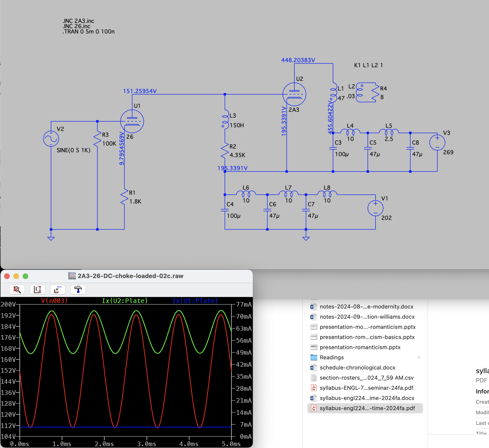Viewport: 489px width, 448px height.
Task: Click the R2 4.35K resistor symbol
Action: (225, 151)
